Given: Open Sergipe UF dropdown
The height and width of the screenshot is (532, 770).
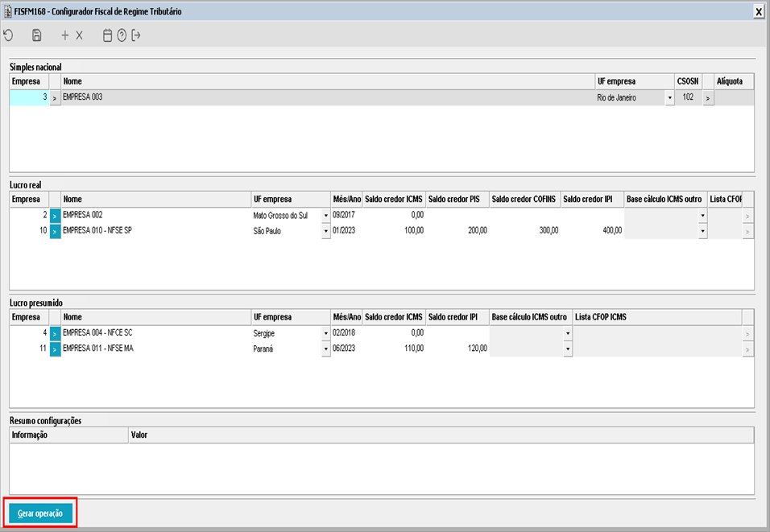Looking at the screenshot, I should 325,334.
